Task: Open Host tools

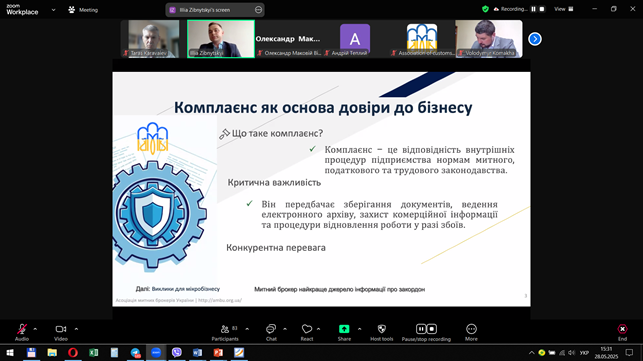Action: tap(382, 332)
